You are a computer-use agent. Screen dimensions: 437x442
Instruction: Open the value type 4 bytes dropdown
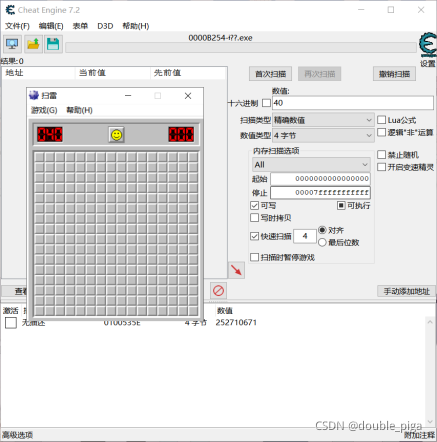pos(323,136)
